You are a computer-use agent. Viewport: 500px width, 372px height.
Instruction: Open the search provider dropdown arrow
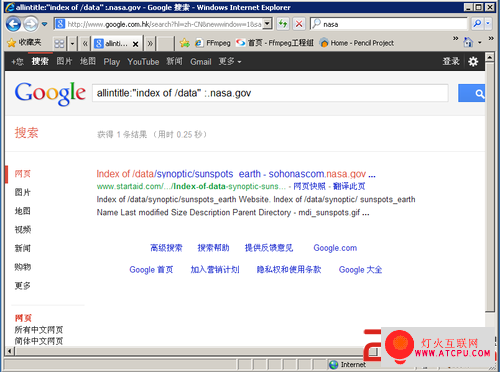pos(488,24)
